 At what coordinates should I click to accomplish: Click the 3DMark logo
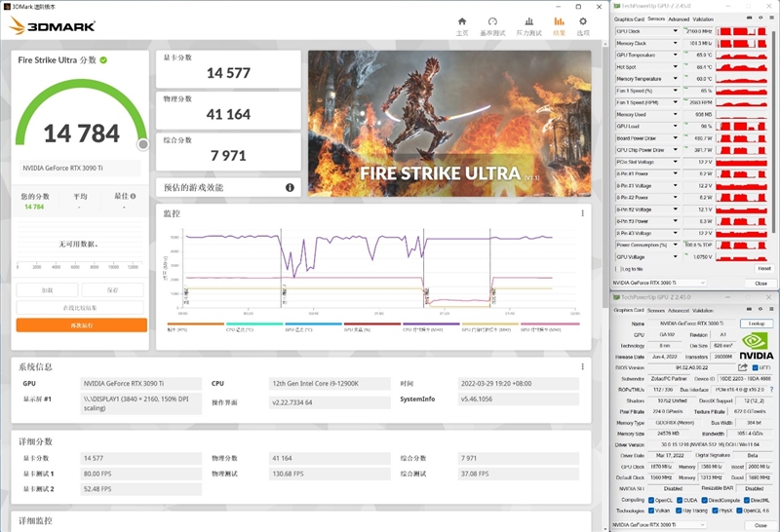[53, 26]
